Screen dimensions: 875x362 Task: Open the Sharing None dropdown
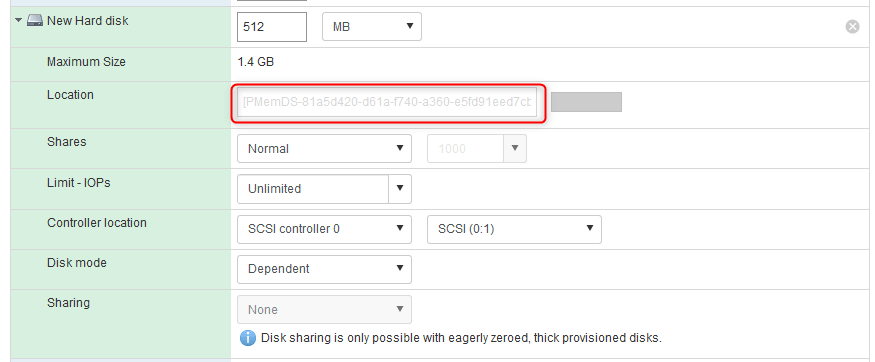[x=324, y=309]
